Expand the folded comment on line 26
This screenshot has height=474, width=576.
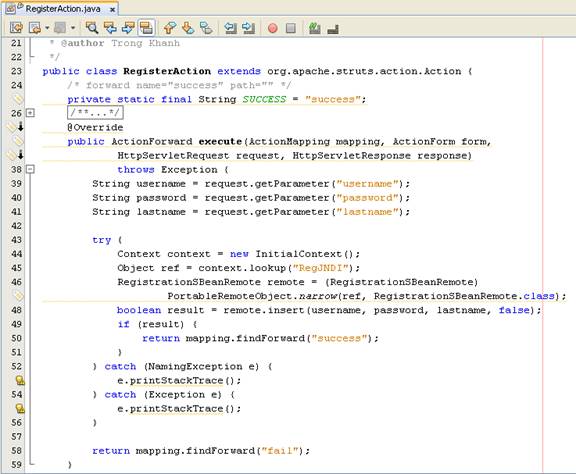pyautogui.click(x=30, y=113)
